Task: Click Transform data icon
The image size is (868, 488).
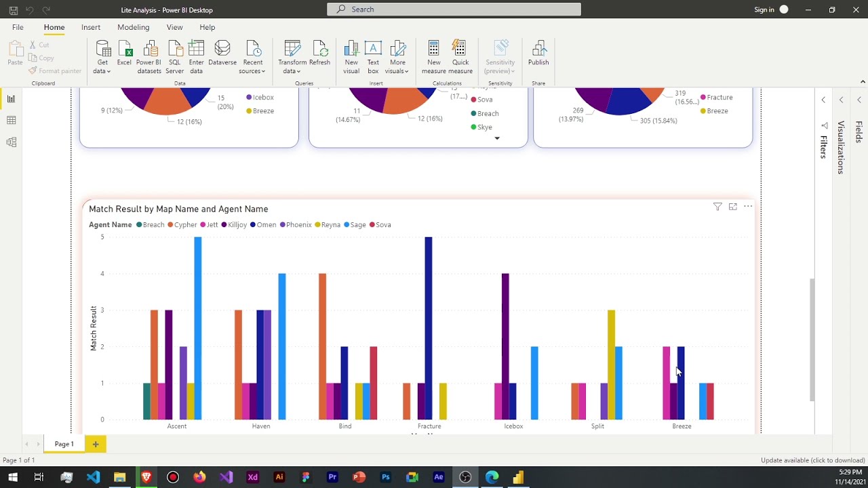Action: pyautogui.click(x=292, y=48)
